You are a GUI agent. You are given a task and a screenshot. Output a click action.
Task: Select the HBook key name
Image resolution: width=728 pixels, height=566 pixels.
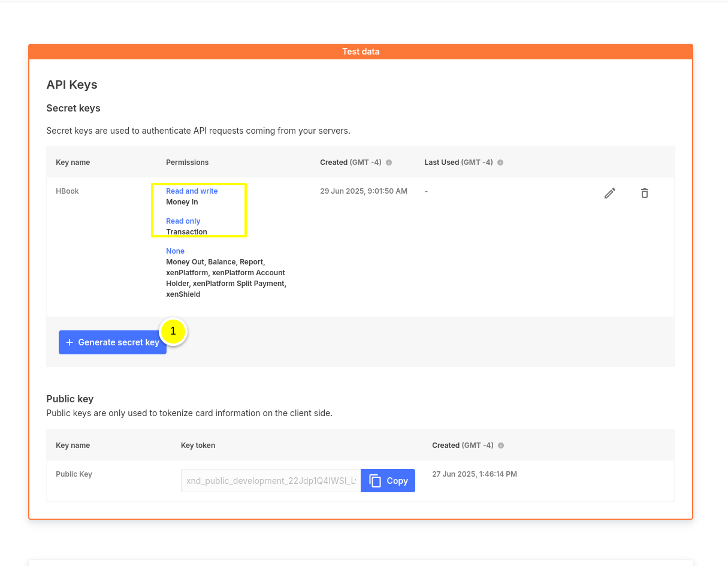[x=67, y=191]
